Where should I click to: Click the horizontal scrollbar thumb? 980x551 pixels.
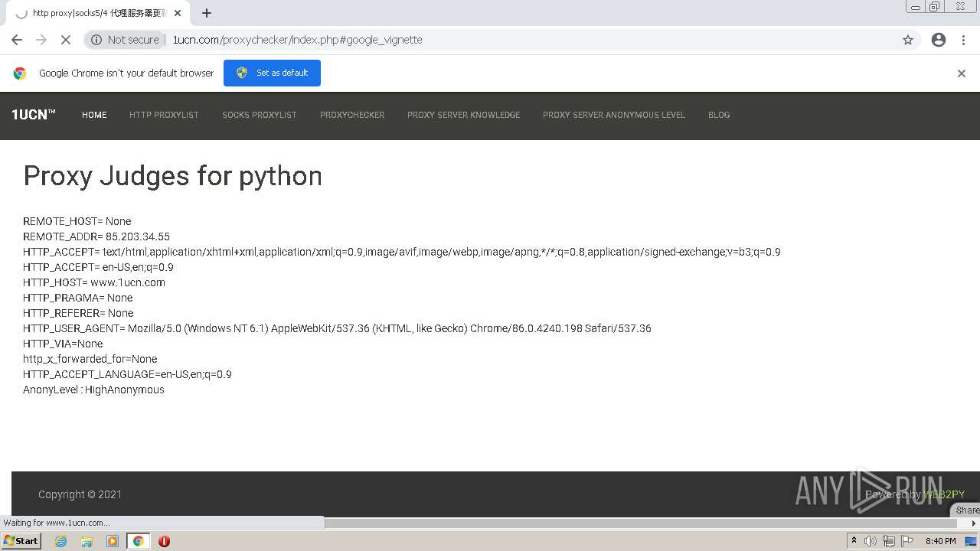(641, 523)
